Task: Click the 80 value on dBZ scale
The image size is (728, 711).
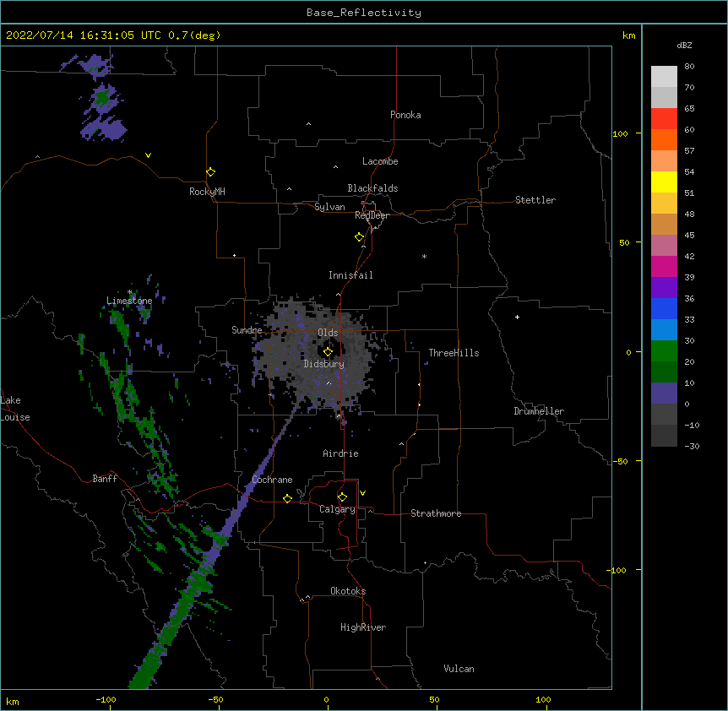Action: pyautogui.click(x=689, y=67)
